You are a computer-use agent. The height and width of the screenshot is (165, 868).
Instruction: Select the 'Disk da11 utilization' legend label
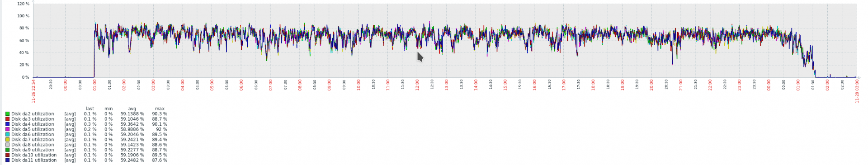(x=34, y=160)
